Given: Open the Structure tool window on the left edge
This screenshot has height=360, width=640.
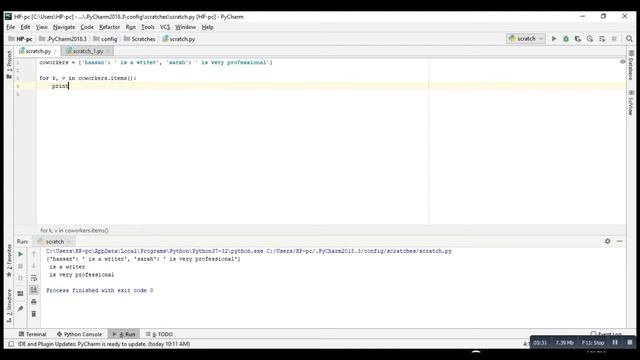Looking at the screenshot, I should coord(9,306).
